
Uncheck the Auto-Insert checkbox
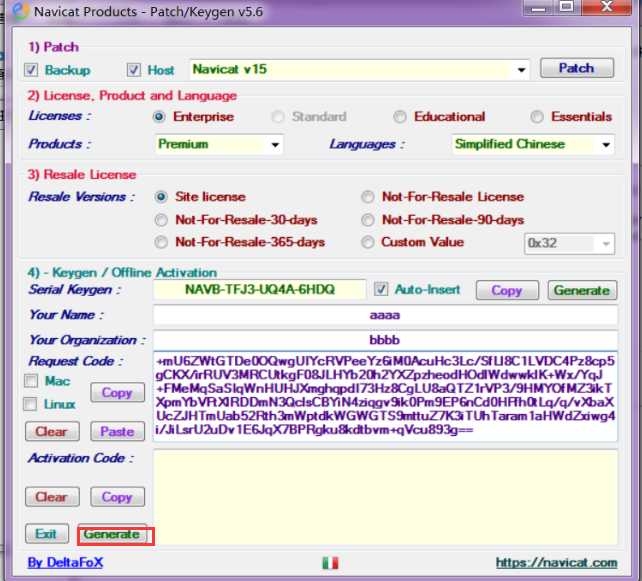click(x=381, y=289)
